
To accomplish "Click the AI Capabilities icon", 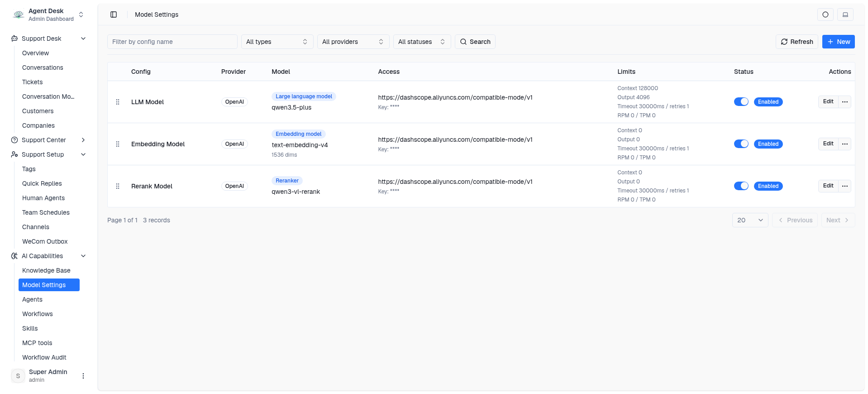I will coord(14,256).
